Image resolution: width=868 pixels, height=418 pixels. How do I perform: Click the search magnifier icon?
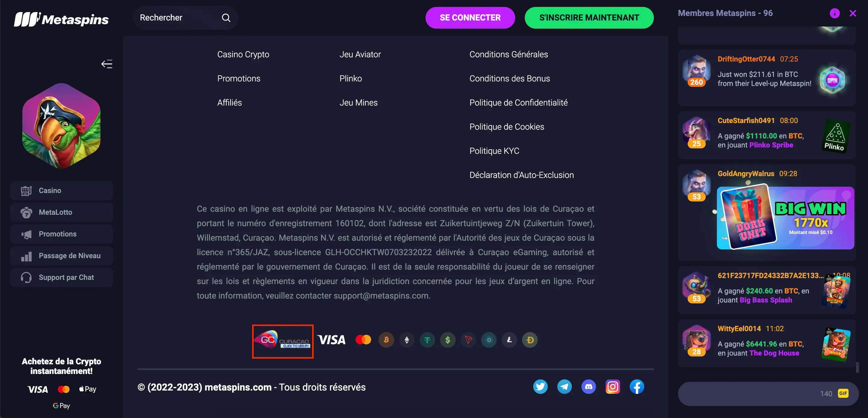tap(226, 18)
